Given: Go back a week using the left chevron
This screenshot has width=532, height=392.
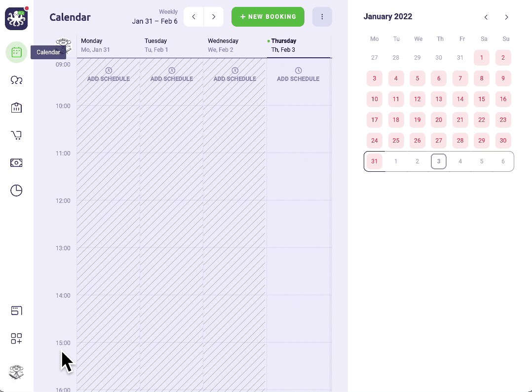Looking at the screenshot, I should (x=193, y=16).
